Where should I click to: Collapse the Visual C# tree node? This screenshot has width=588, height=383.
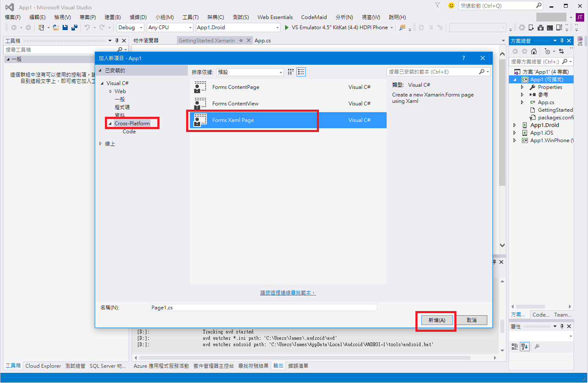[x=102, y=83]
